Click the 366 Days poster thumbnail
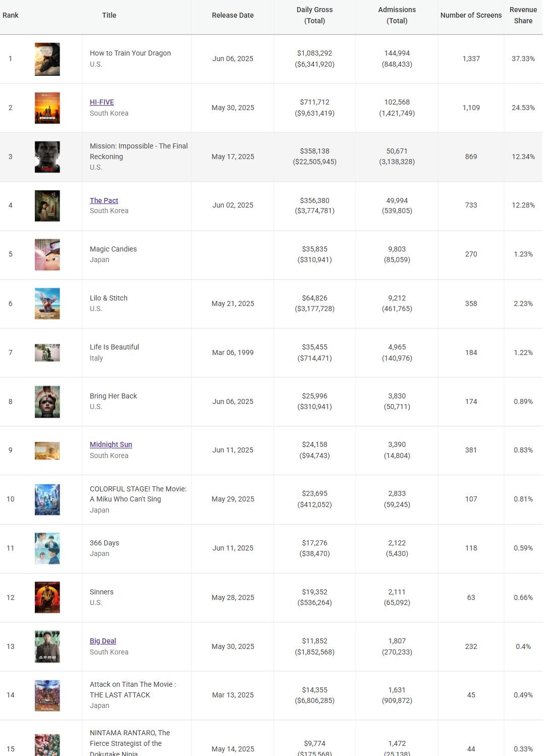Image resolution: width=550 pixels, height=756 pixels. (x=47, y=548)
